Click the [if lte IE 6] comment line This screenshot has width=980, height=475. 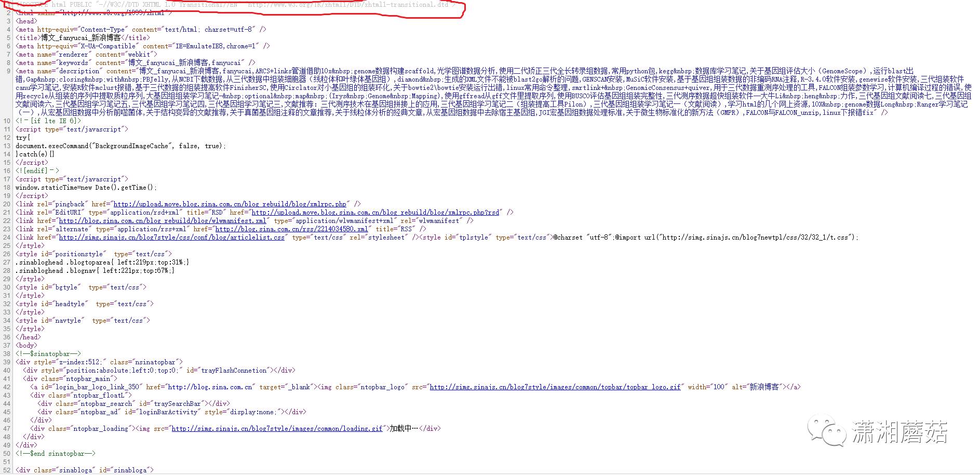pyautogui.click(x=49, y=121)
